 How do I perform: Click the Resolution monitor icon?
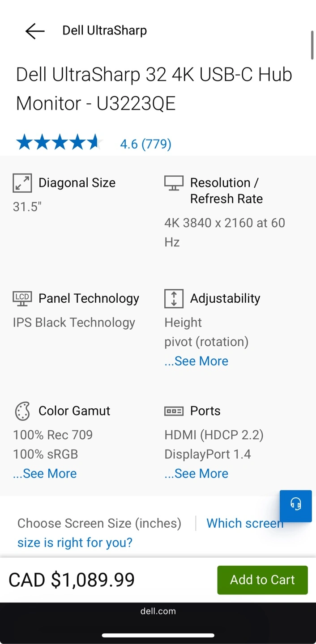coord(174,183)
